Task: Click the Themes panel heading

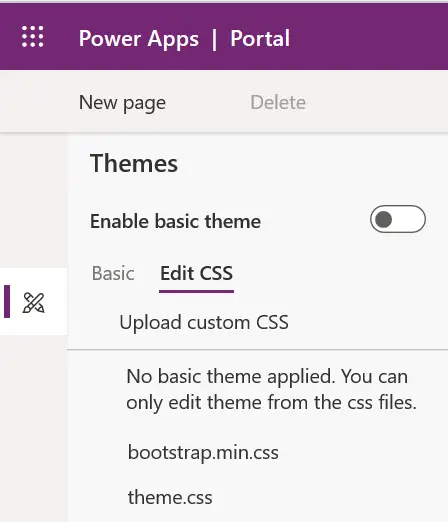Action: 134,163
